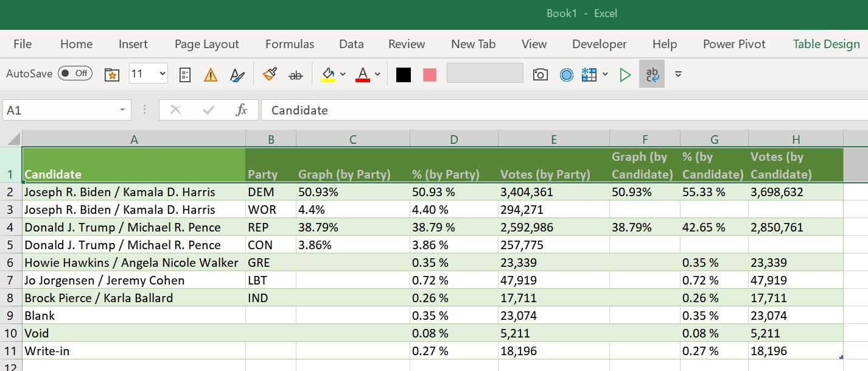Switch to the Table Design tab
The width and height of the screenshot is (868, 371).
[x=827, y=44]
